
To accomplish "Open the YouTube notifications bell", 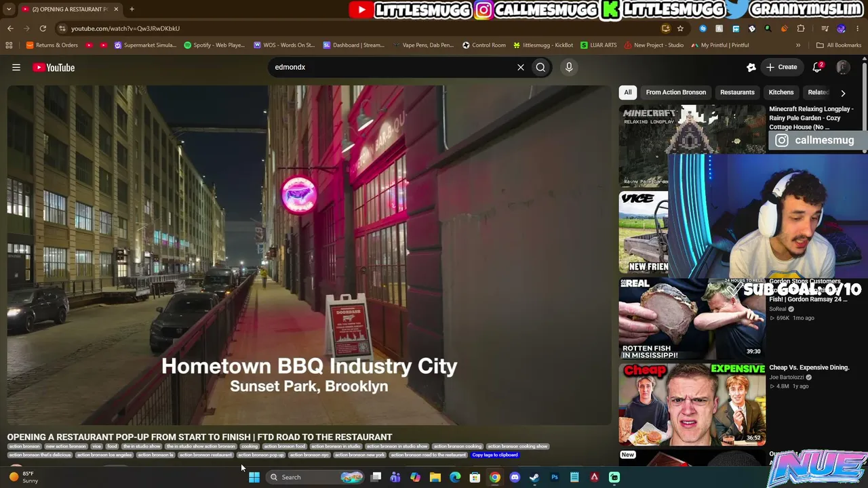I will tap(818, 67).
